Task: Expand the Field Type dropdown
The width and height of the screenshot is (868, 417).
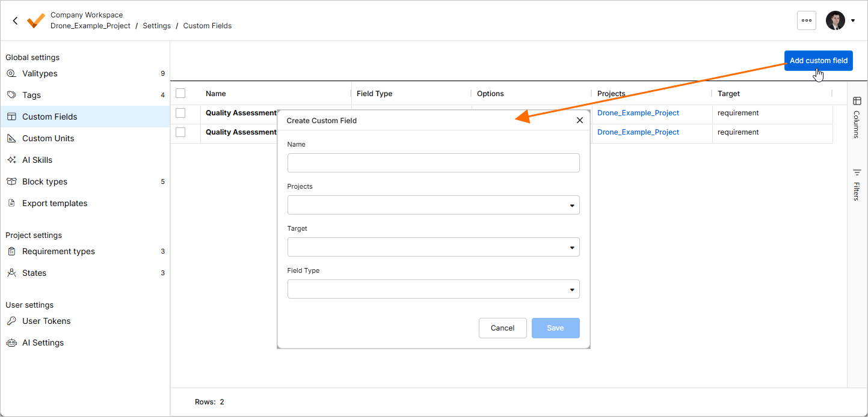Action: point(434,289)
